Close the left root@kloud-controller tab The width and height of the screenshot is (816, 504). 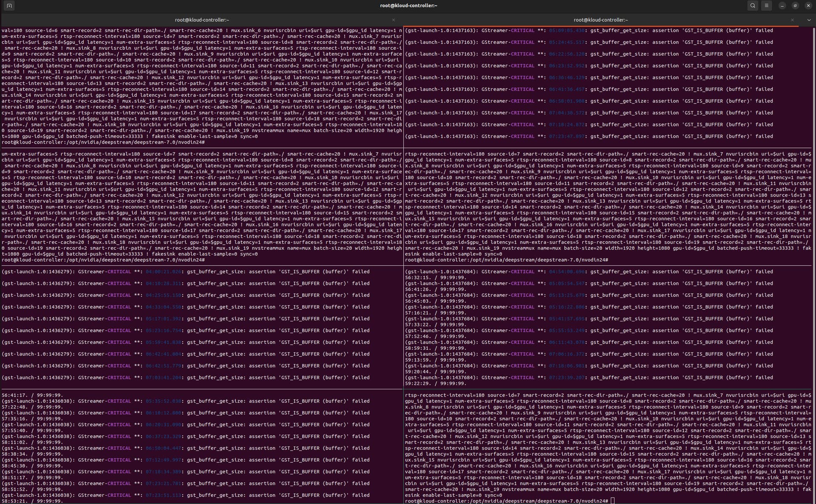click(x=393, y=20)
